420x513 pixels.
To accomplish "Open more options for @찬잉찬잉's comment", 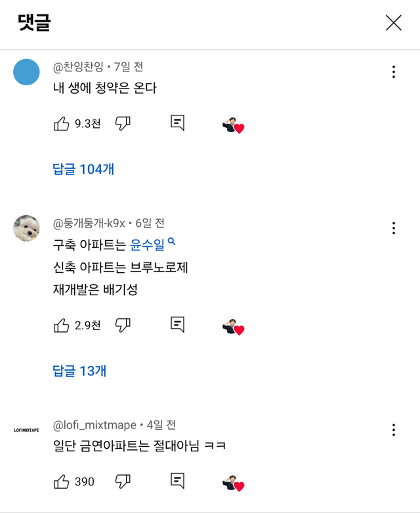I will 393,72.
